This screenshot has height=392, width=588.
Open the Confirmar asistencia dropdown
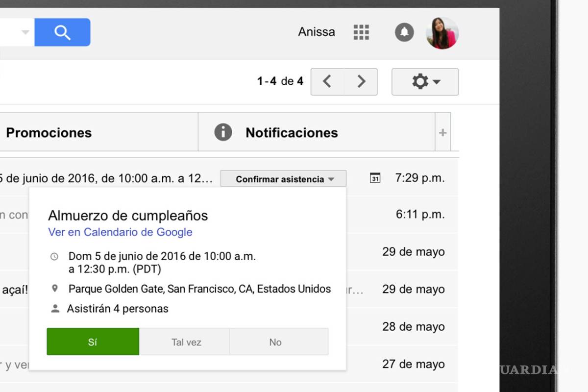[283, 179]
